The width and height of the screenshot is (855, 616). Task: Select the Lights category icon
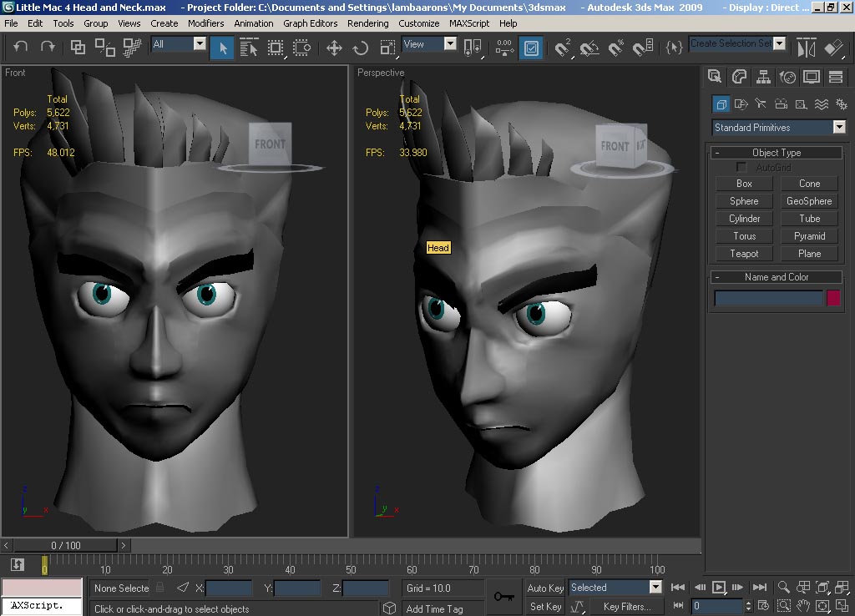click(761, 104)
